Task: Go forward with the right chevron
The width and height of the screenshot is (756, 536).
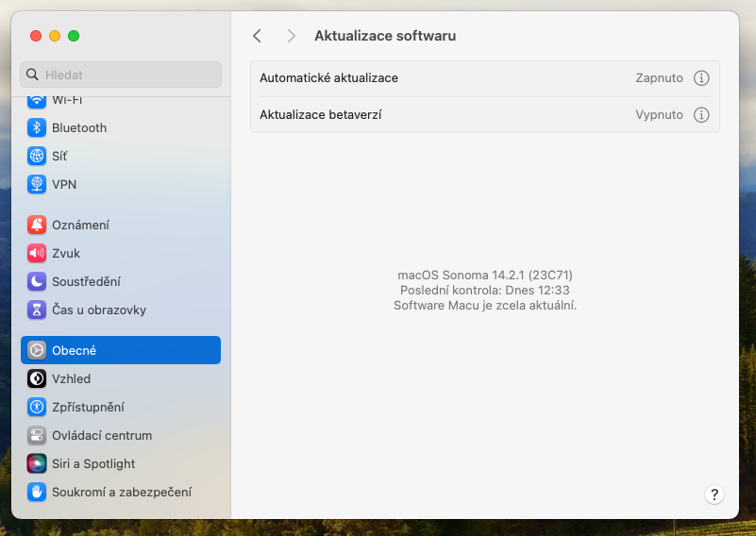Action: [291, 36]
